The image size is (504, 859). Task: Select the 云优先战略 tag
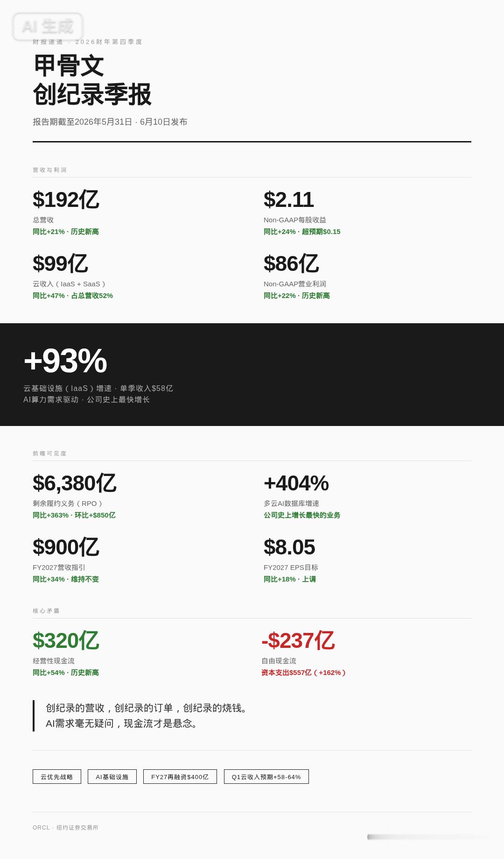point(57,777)
